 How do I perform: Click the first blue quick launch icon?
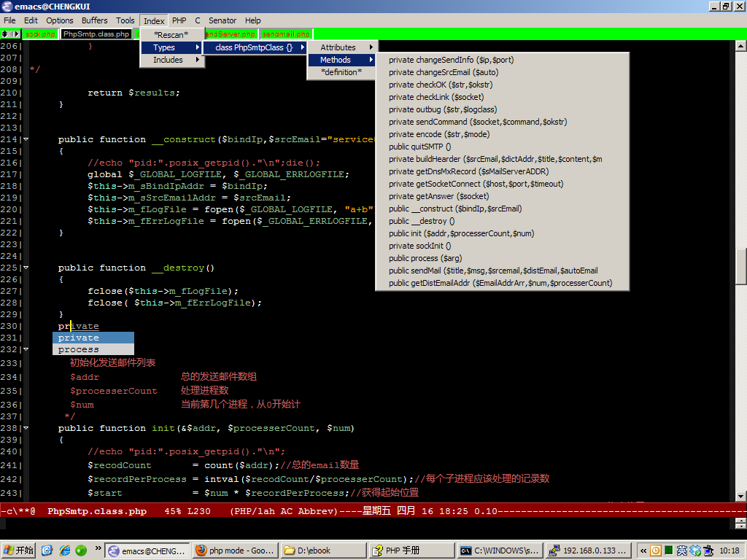tap(47, 551)
